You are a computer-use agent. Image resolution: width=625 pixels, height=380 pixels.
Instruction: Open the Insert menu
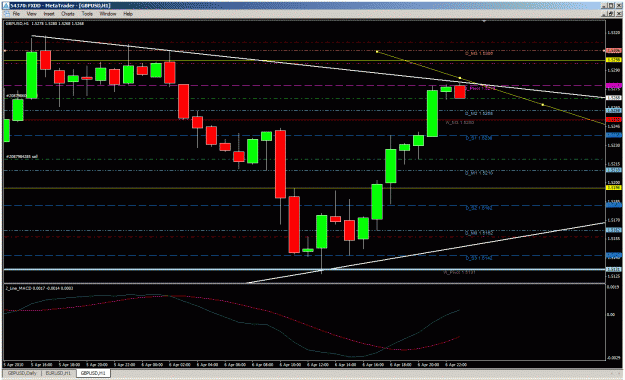click(49, 14)
